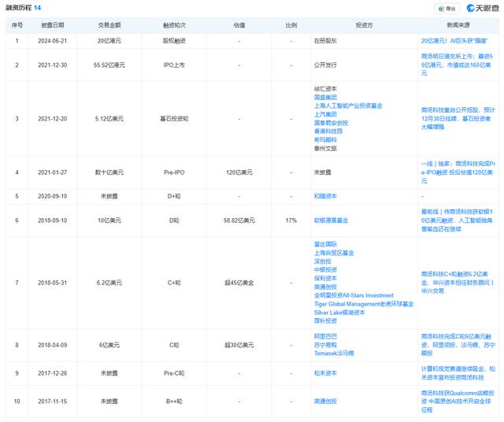Click the 估值 column header

(239, 25)
